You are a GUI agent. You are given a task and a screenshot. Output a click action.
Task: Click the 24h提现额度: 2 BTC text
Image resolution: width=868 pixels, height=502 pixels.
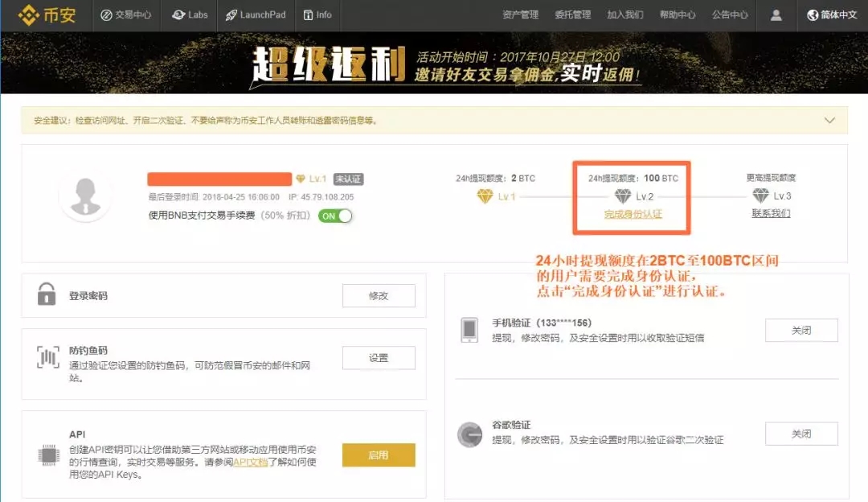point(495,179)
